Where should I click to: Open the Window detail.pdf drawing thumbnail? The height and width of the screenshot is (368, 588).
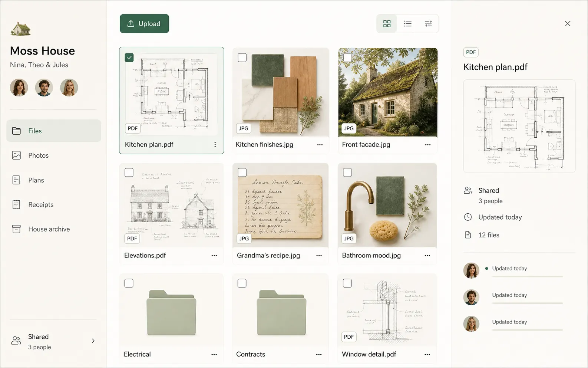(x=387, y=310)
